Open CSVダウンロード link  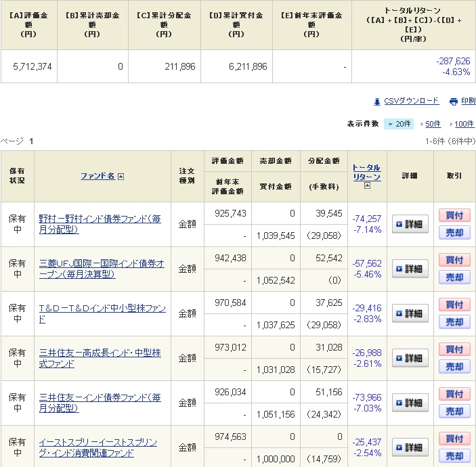(x=411, y=101)
